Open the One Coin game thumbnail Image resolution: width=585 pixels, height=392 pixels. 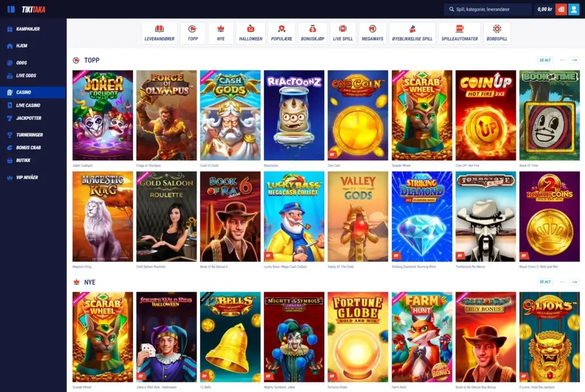pyautogui.click(x=358, y=115)
